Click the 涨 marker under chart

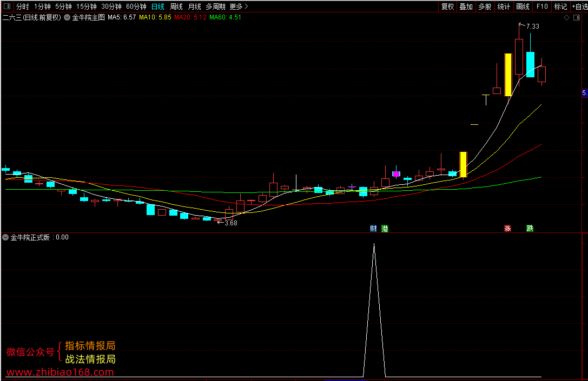click(x=507, y=229)
